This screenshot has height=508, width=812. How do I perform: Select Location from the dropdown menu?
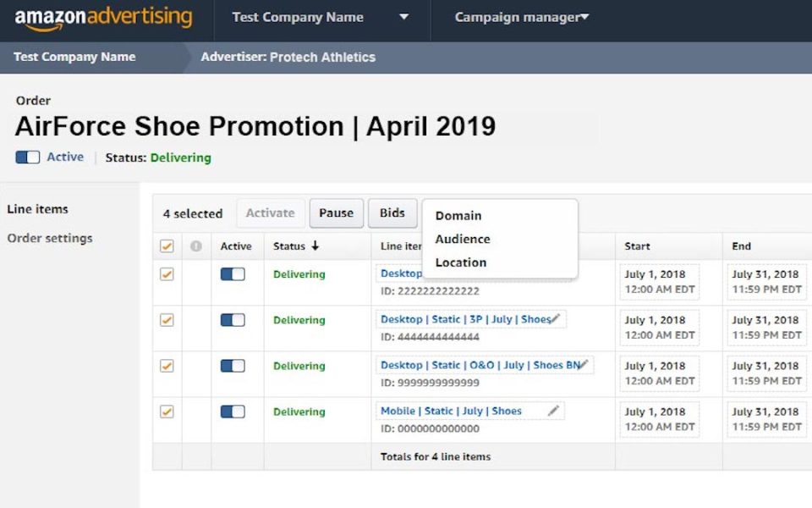click(x=461, y=262)
